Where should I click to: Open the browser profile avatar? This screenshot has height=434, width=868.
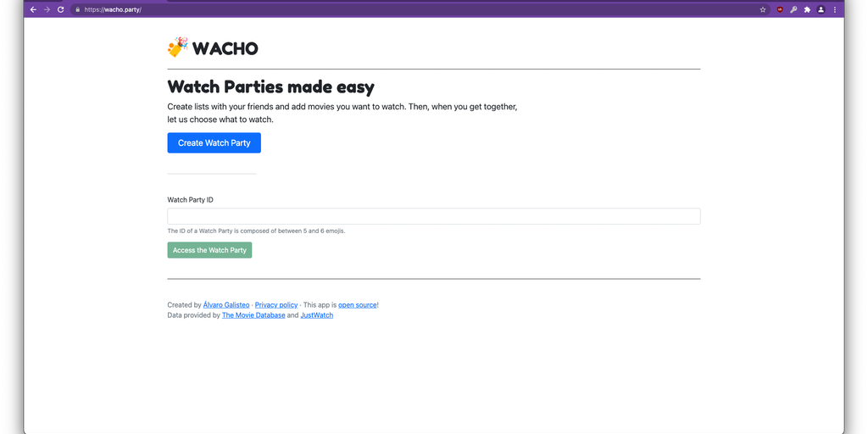(x=821, y=9)
